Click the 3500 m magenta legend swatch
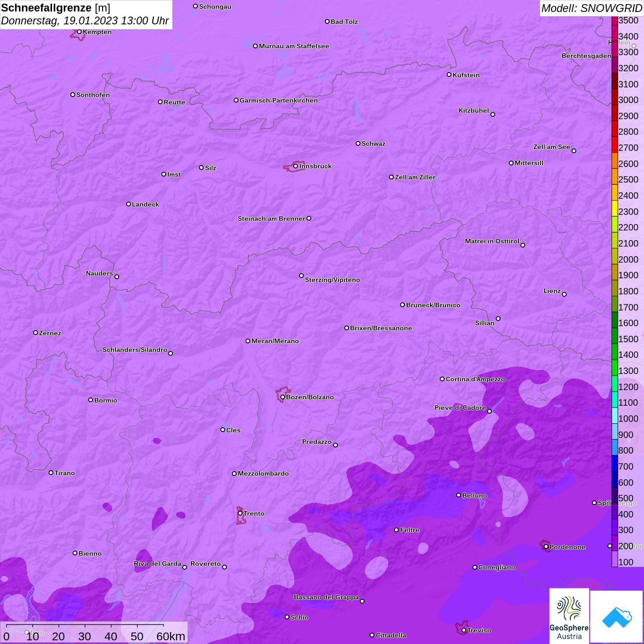Viewport: 644px width, 644px height. tap(615, 21)
